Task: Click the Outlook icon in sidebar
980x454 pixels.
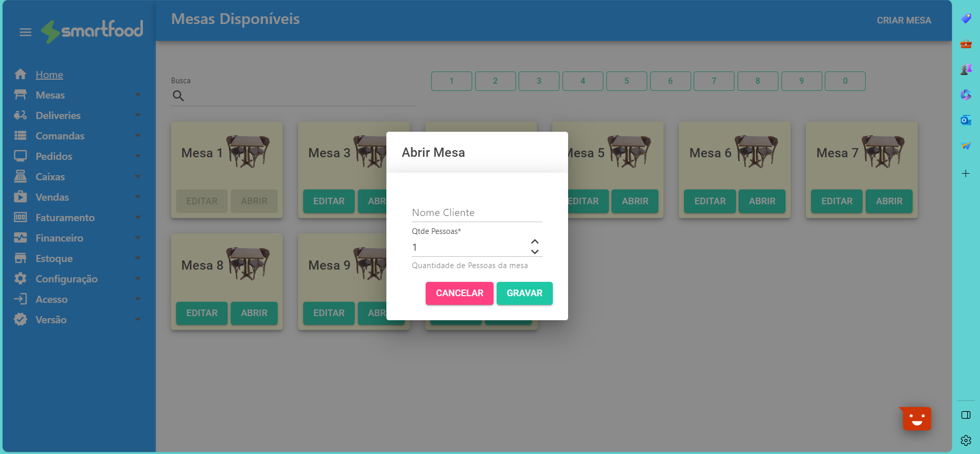Action: pos(966,121)
